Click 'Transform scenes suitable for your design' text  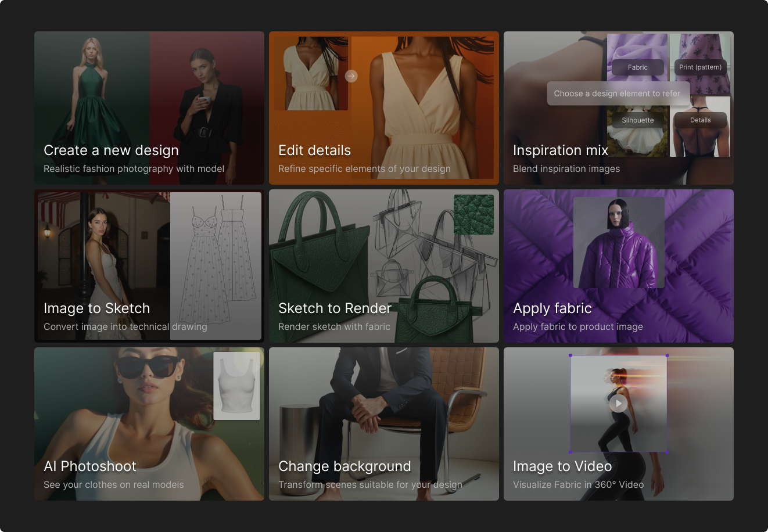[x=371, y=485]
